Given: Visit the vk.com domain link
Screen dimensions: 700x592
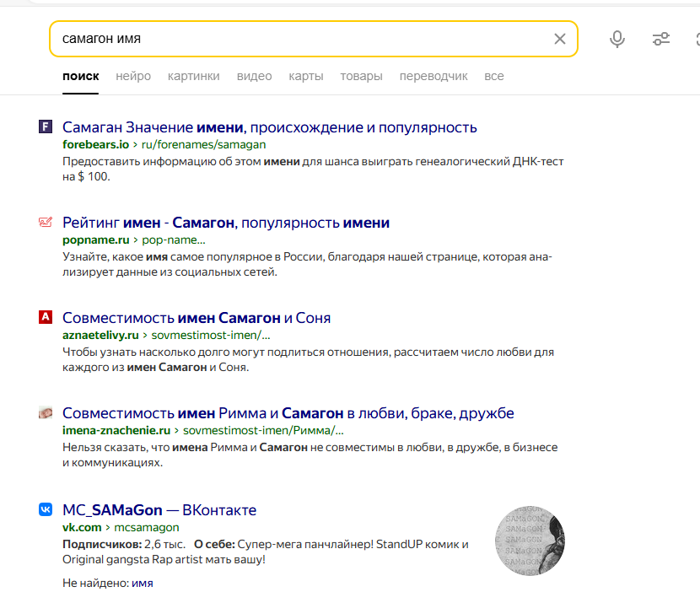Looking at the screenshot, I should click(x=82, y=527).
